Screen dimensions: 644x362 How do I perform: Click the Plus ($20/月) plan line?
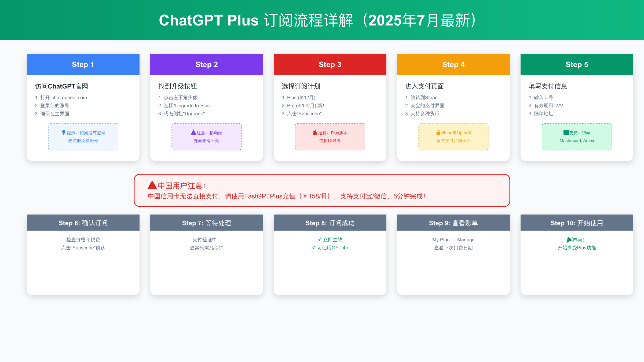[299, 98]
